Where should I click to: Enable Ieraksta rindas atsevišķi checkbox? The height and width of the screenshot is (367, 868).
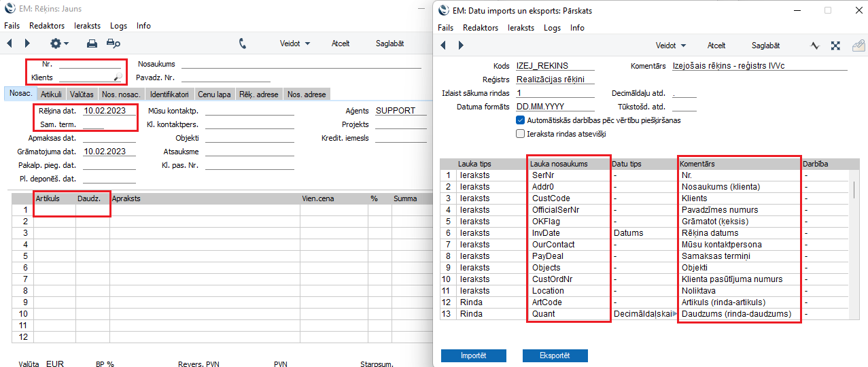point(521,134)
